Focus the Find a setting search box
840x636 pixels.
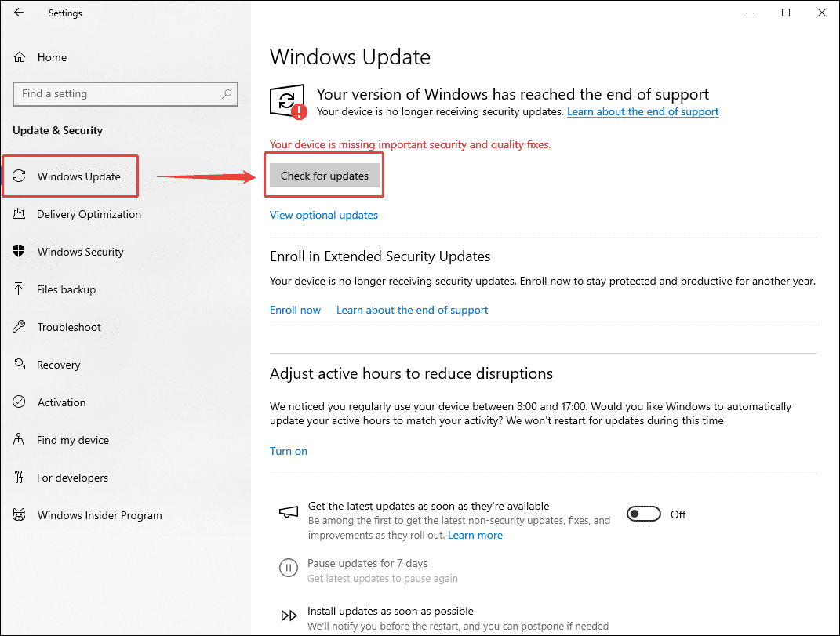pyautogui.click(x=125, y=94)
